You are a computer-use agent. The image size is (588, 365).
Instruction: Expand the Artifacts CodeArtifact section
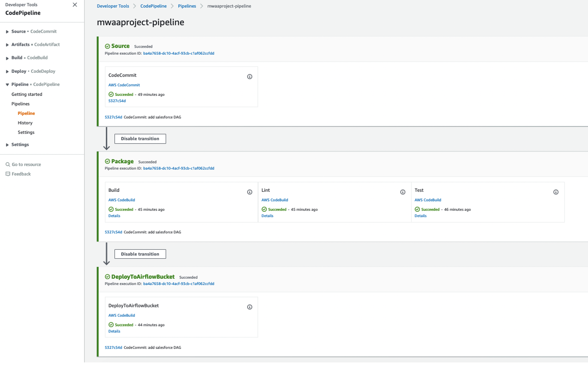click(x=7, y=45)
